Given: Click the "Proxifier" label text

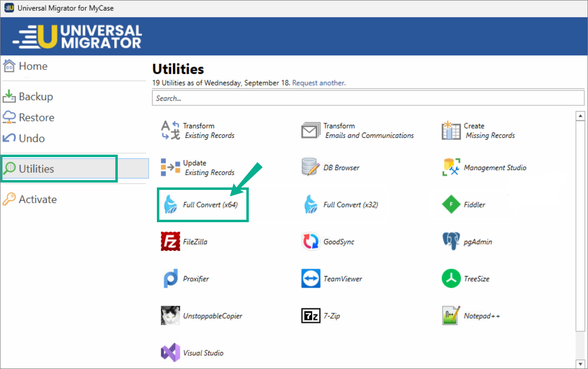Looking at the screenshot, I should pyautogui.click(x=196, y=279).
